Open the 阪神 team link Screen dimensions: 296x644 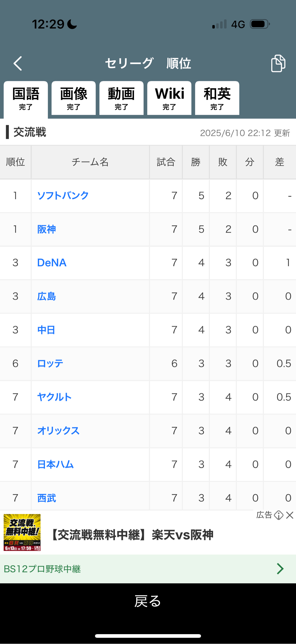coord(47,229)
